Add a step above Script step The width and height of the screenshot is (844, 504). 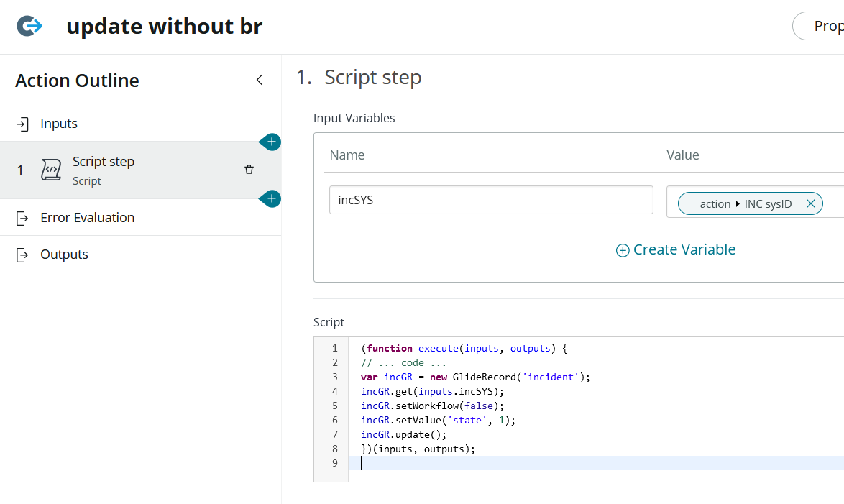(x=271, y=142)
